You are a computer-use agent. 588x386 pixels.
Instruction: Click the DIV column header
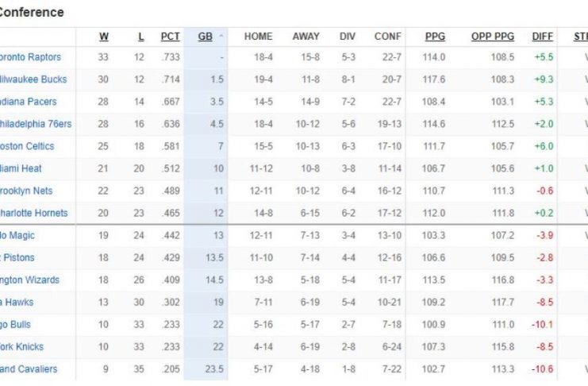(x=348, y=37)
